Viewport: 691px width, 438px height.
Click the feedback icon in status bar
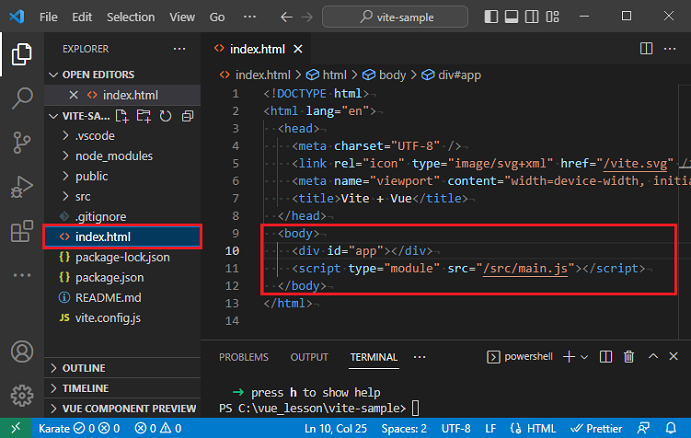[643, 428]
